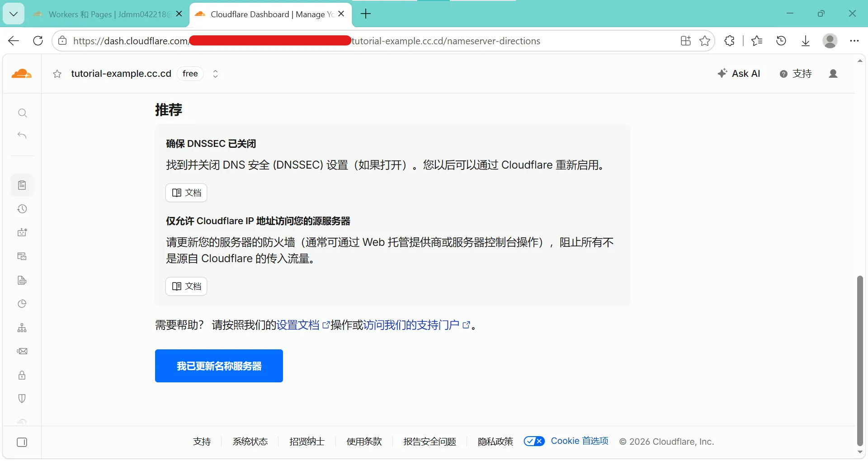
Task: Open browser downloads arrow icon
Action: click(x=806, y=41)
